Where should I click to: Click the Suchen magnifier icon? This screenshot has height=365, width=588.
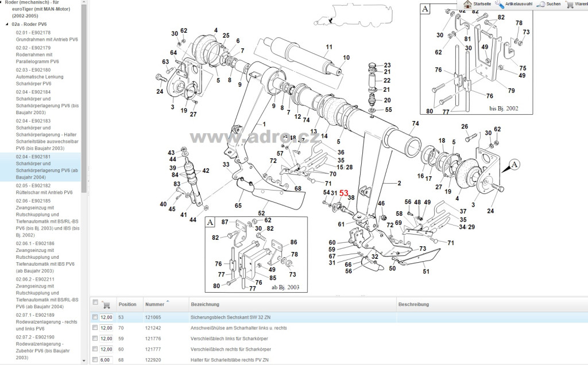coord(540,4)
